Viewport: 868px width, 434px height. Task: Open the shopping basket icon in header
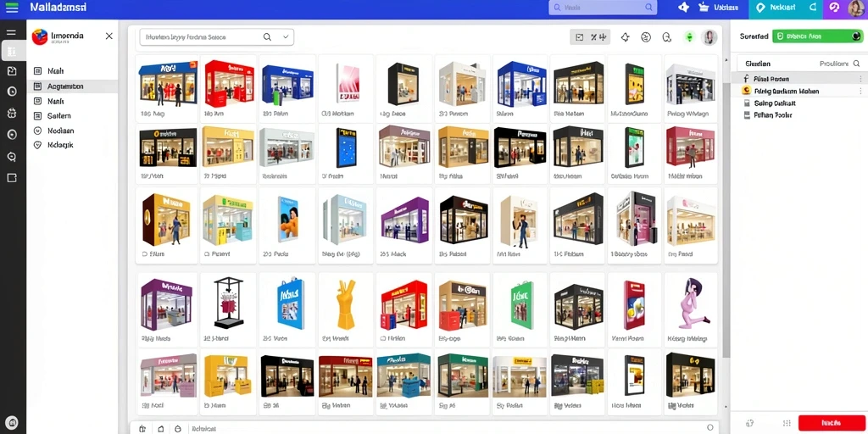click(x=704, y=7)
